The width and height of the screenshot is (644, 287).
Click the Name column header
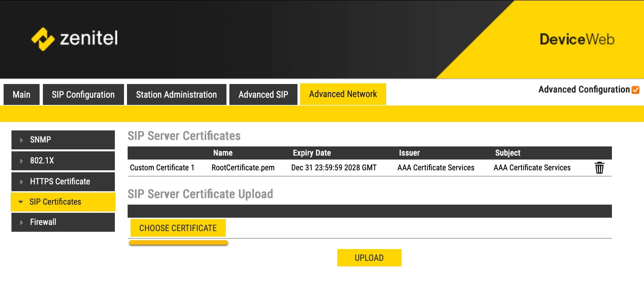[223, 153]
